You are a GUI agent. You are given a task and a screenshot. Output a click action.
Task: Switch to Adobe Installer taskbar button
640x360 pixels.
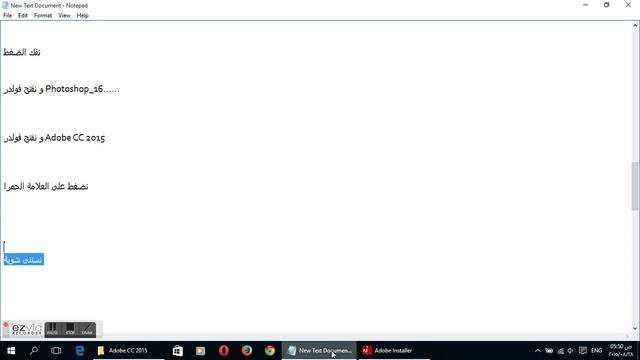point(394,351)
